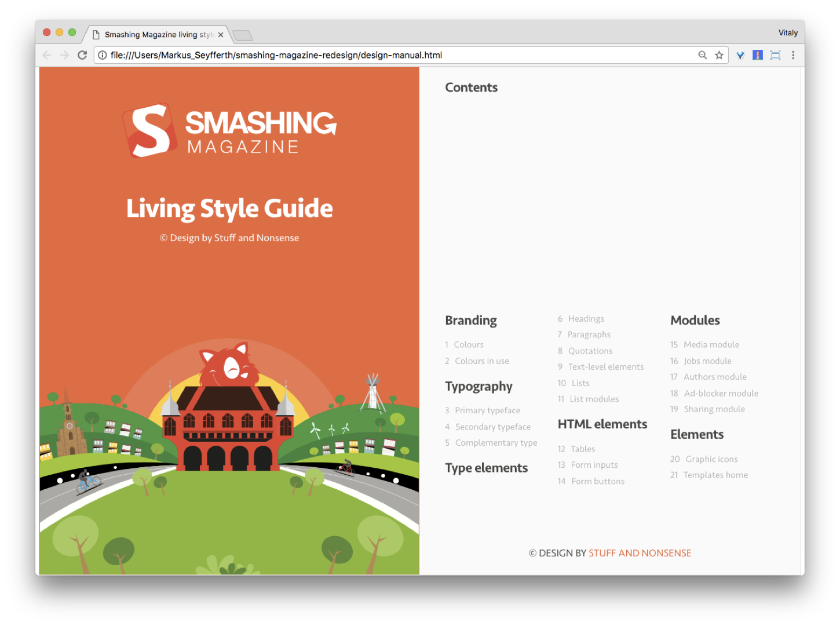This screenshot has width=840, height=626.
Task: Click the Branding section heading
Action: (471, 321)
